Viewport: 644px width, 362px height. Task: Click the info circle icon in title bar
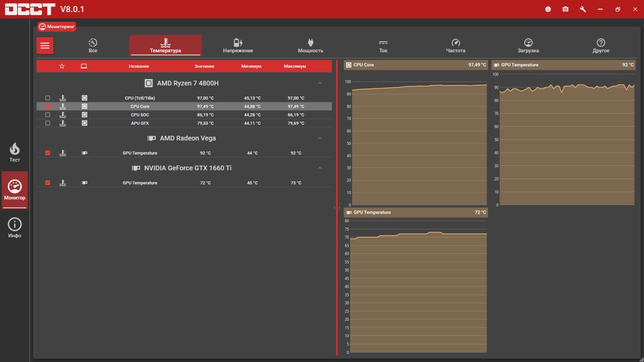548,9
